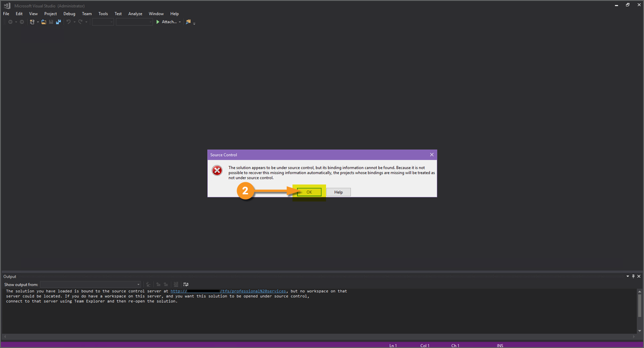644x348 pixels.
Task: Open the Debug menu
Action: pyautogui.click(x=69, y=14)
